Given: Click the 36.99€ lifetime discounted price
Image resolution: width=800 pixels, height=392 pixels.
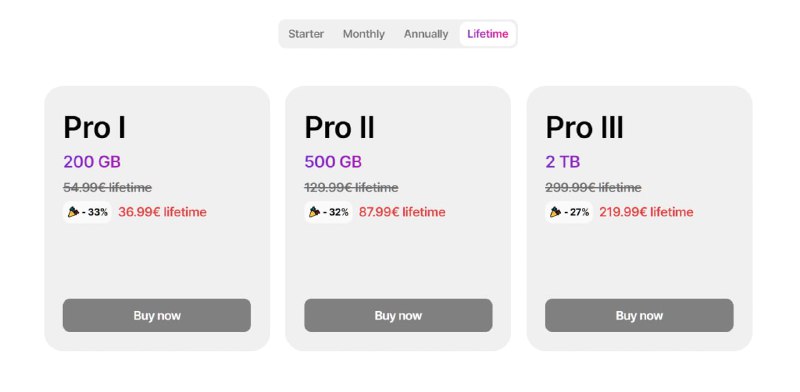Looking at the screenshot, I should click(x=162, y=212).
